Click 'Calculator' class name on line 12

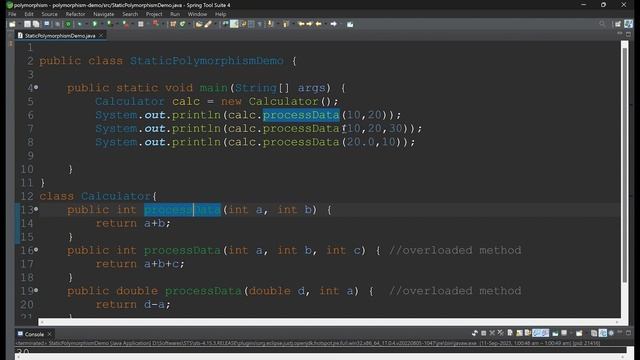(116, 196)
